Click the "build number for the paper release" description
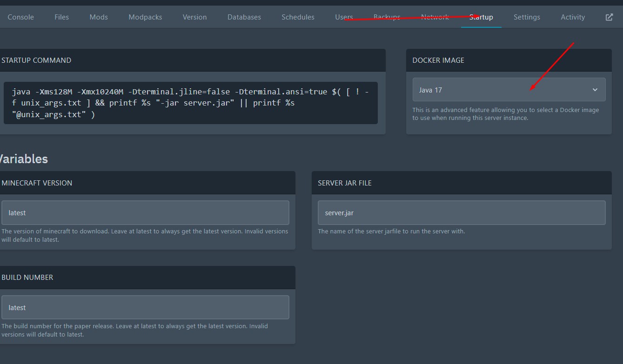Viewport: 623px width, 364px height. tap(134, 330)
